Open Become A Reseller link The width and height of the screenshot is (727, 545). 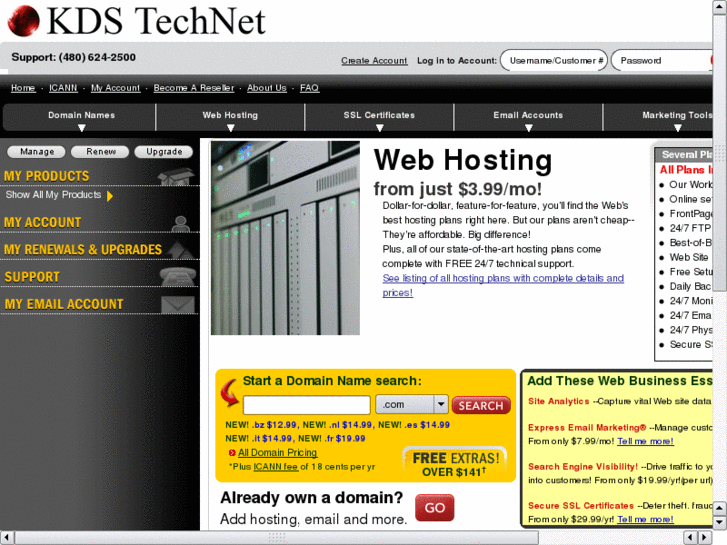pyautogui.click(x=194, y=88)
